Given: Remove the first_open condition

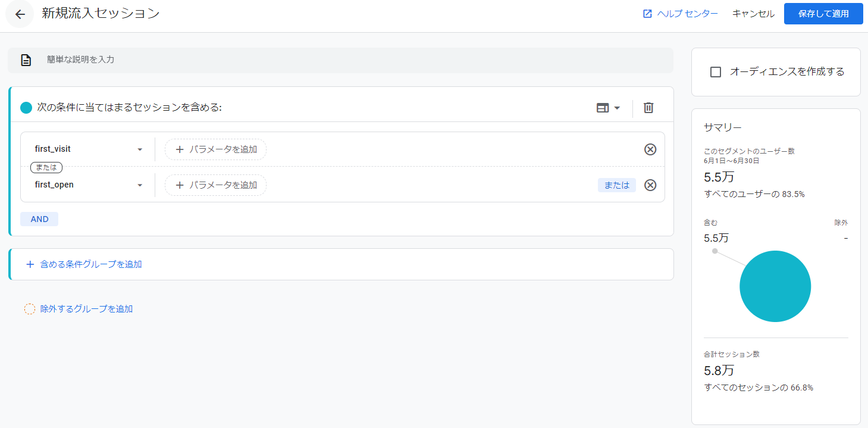Looking at the screenshot, I should click(650, 185).
